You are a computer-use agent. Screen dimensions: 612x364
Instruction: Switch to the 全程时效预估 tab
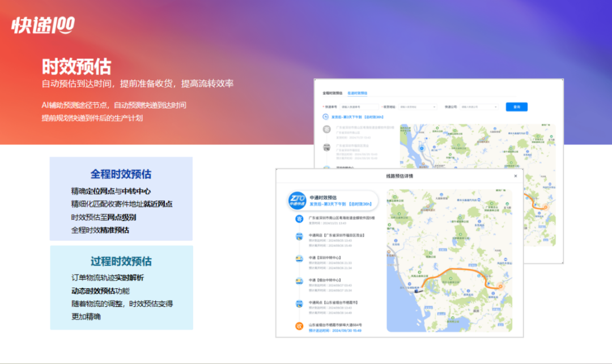pos(332,93)
